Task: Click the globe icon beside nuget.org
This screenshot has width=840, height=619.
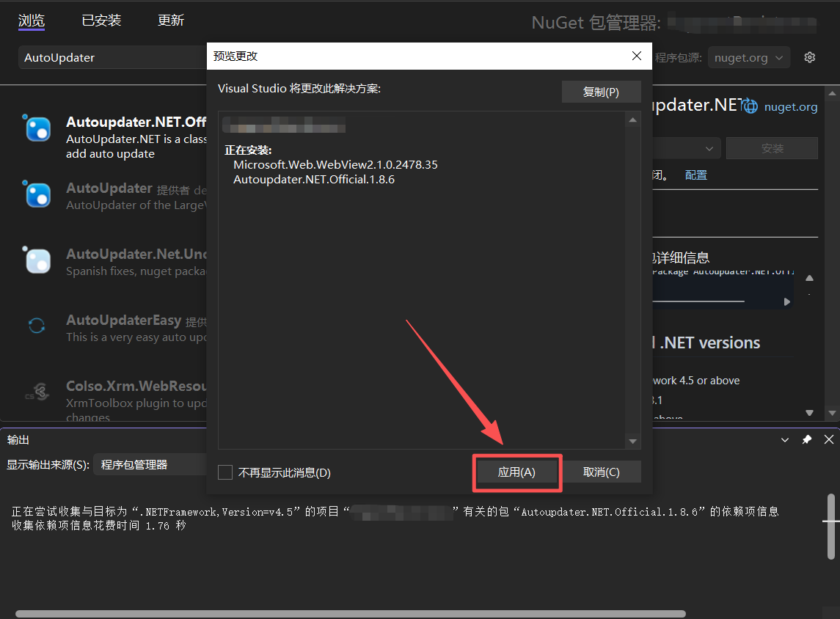Action: (x=750, y=106)
